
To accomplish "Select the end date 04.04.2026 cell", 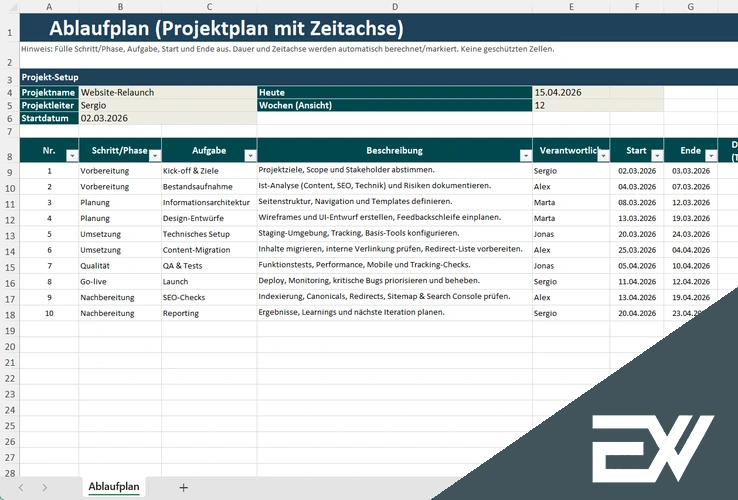I will [690, 250].
